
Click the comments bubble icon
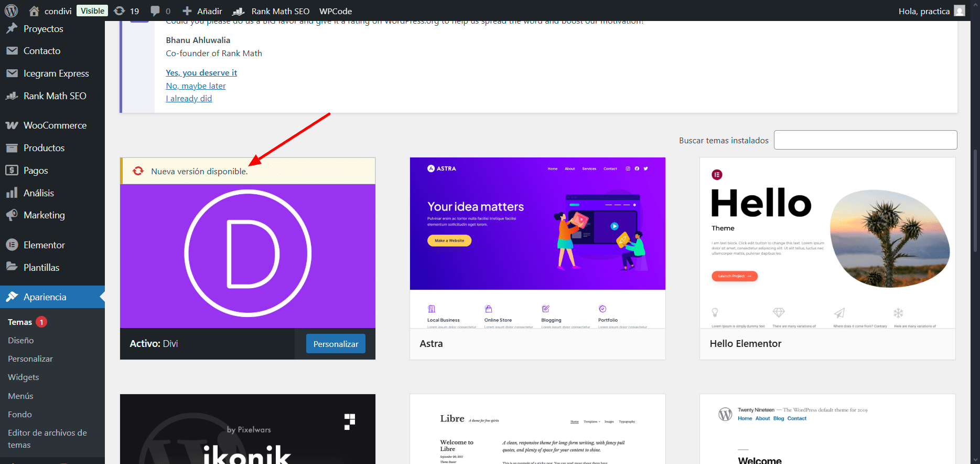coord(160,11)
